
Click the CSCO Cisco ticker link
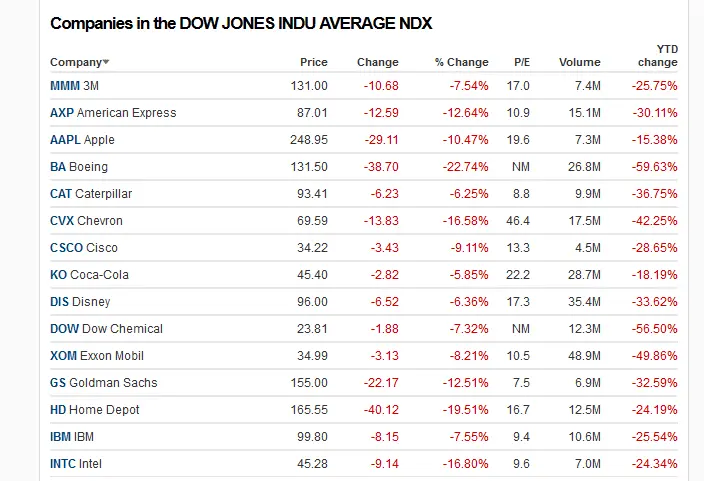click(x=66, y=248)
